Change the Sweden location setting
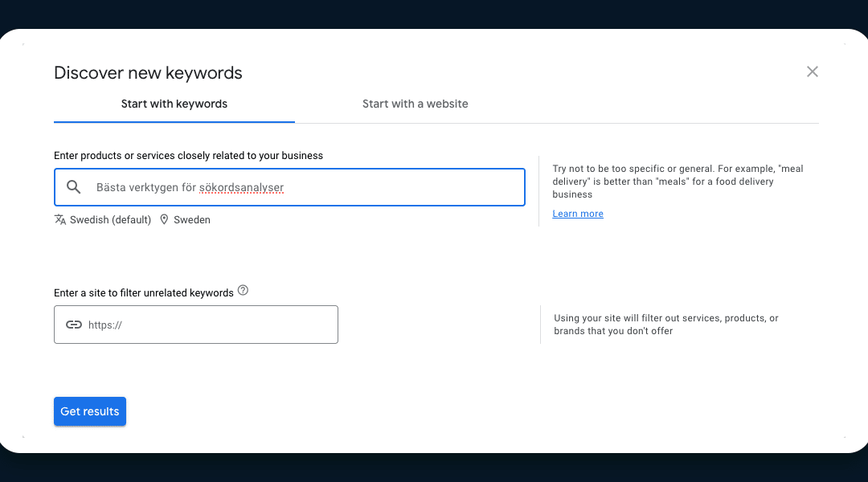This screenshot has width=868, height=482. 192,219
